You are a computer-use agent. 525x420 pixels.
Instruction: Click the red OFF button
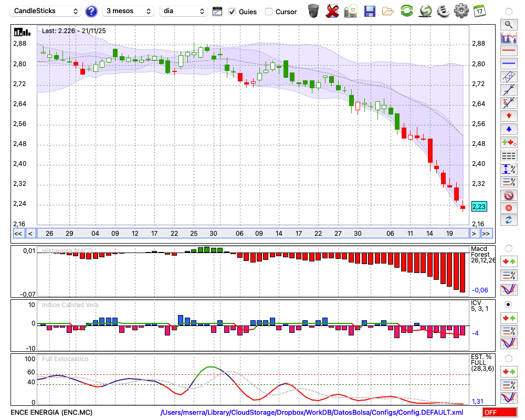(x=499, y=413)
